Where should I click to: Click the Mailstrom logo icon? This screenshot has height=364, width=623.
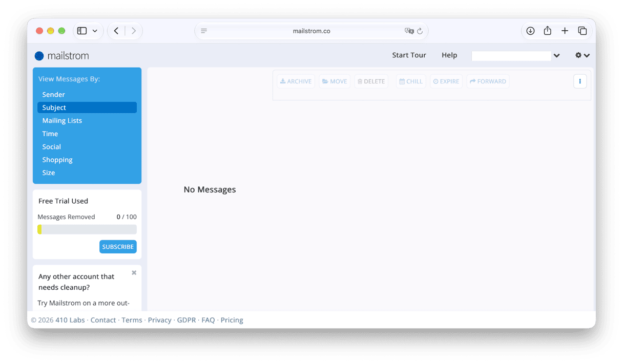[39, 56]
